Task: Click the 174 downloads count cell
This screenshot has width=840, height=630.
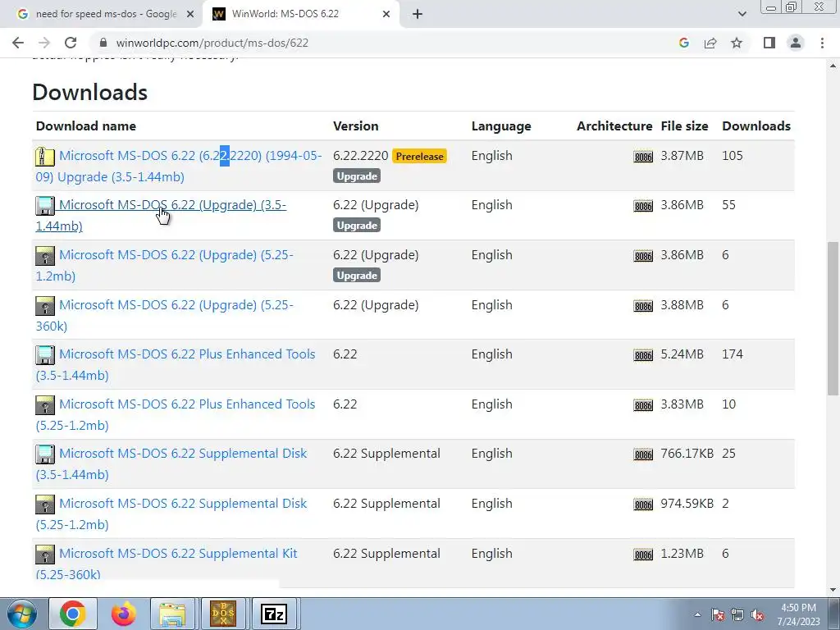Action: click(x=733, y=354)
